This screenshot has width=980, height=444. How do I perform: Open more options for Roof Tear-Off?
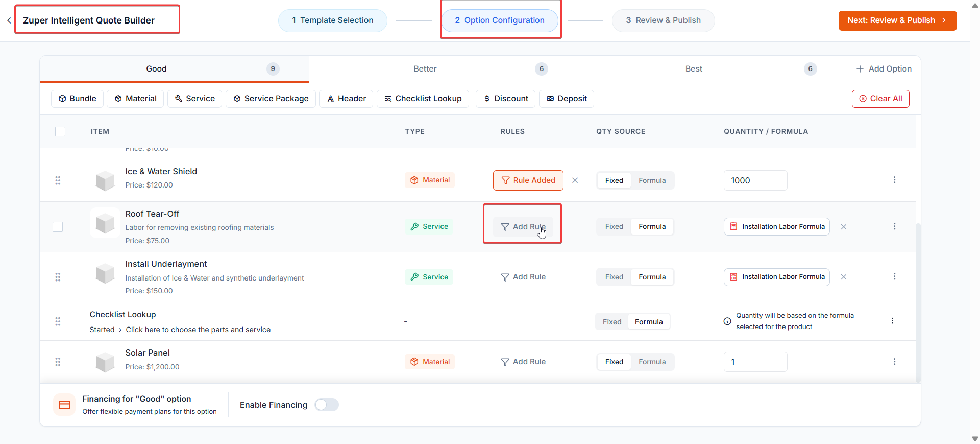[x=894, y=226]
